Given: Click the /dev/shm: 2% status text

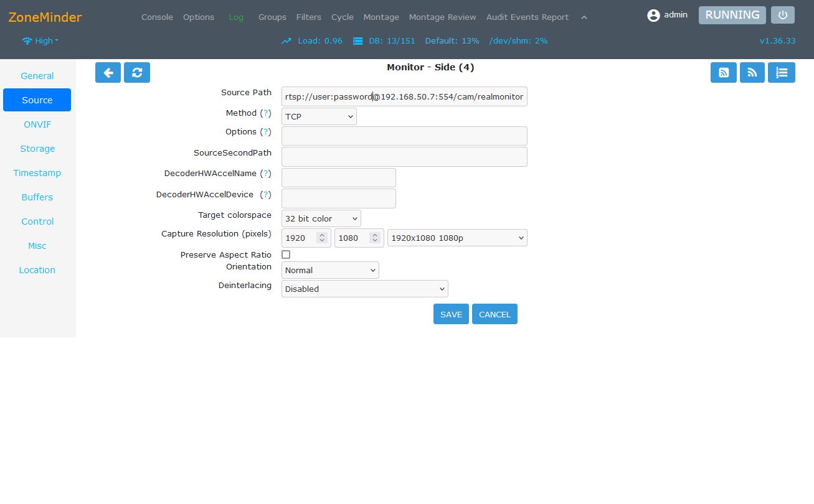Looking at the screenshot, I should [x=519, y=41].
